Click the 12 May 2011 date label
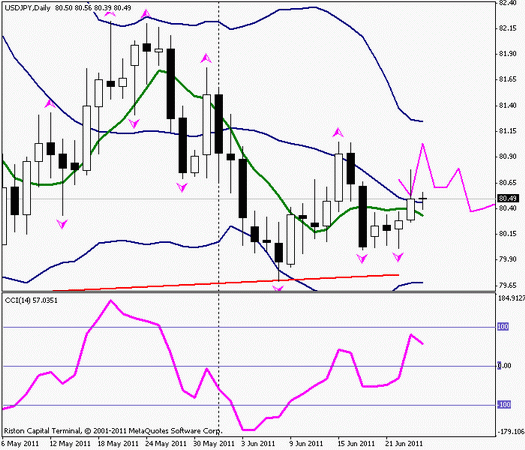 click(x=70, y=444)
